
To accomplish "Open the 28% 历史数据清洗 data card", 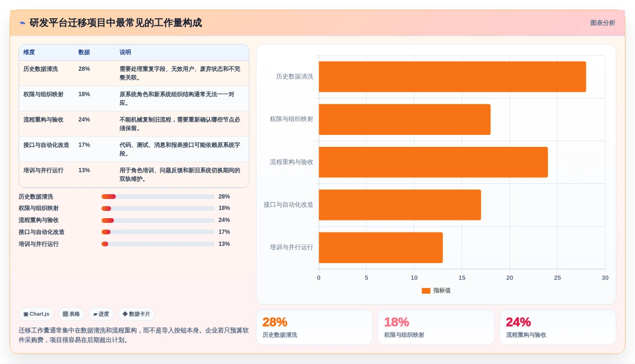I will [314, 327].
